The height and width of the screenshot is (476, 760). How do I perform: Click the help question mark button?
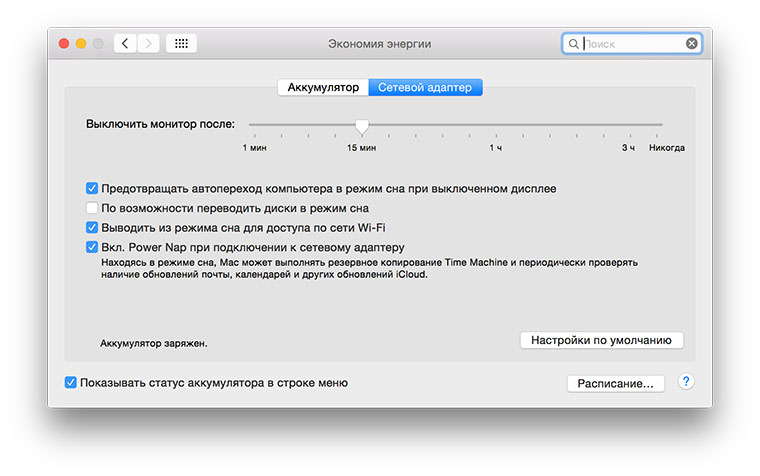[x=687, y=382]
